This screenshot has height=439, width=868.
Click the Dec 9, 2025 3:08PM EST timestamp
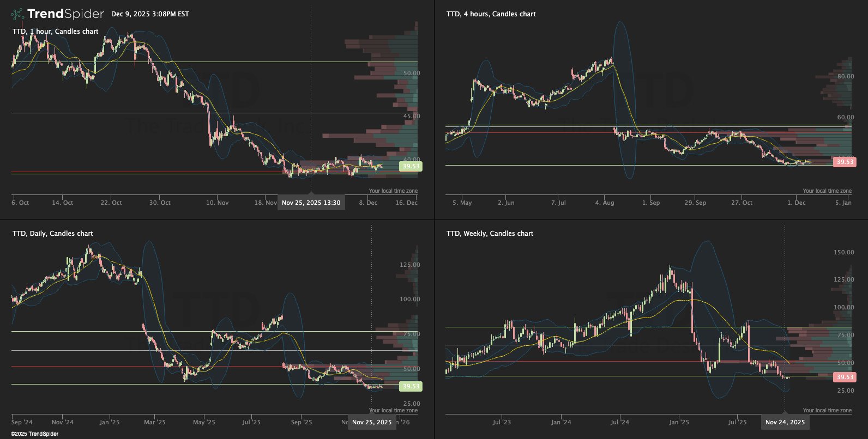click(150, 14)
